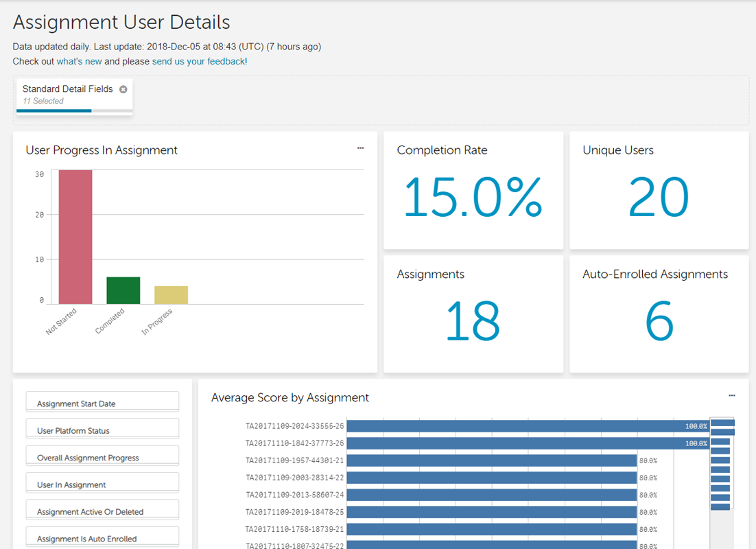The image size is (756, 549).
Task: Open the what's new link
Action: [79, 61]
